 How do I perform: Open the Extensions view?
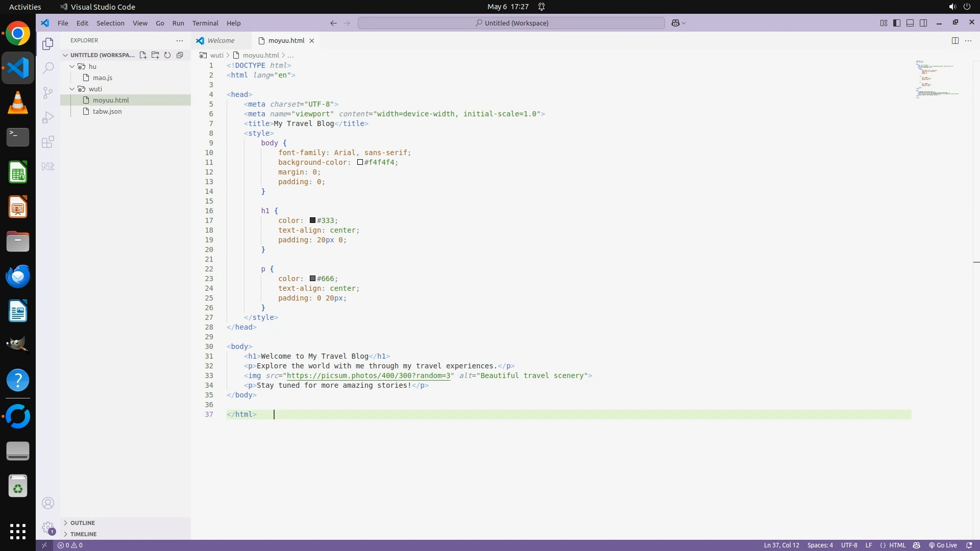pyautogui.click(x=48, y=142)
